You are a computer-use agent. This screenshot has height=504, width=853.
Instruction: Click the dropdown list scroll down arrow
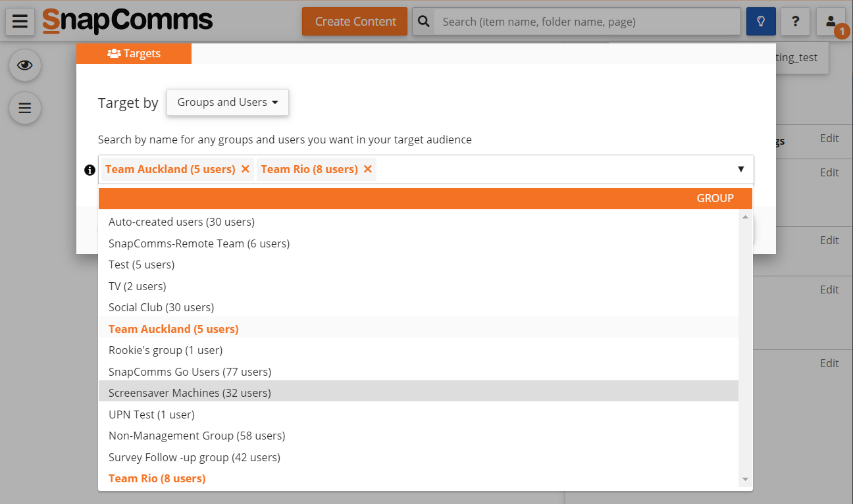[x=745, y=480]
